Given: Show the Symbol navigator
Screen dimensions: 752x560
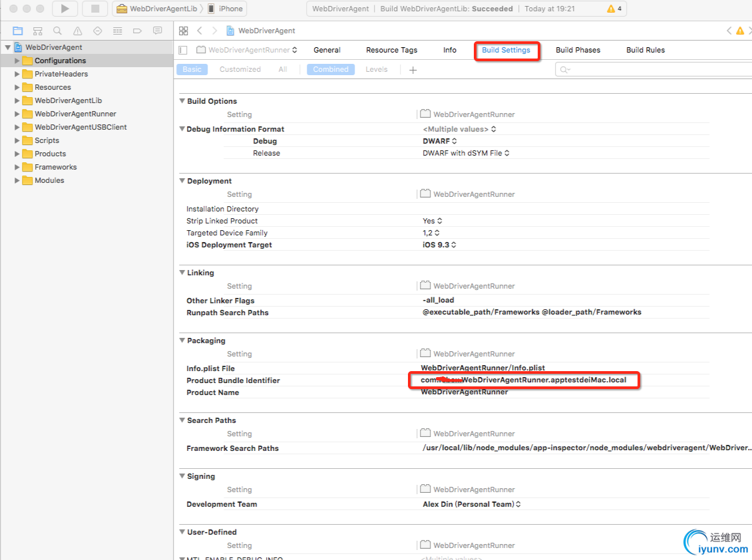Looking at the screenshot, I should pyautogui.click(x=37, y=31).
